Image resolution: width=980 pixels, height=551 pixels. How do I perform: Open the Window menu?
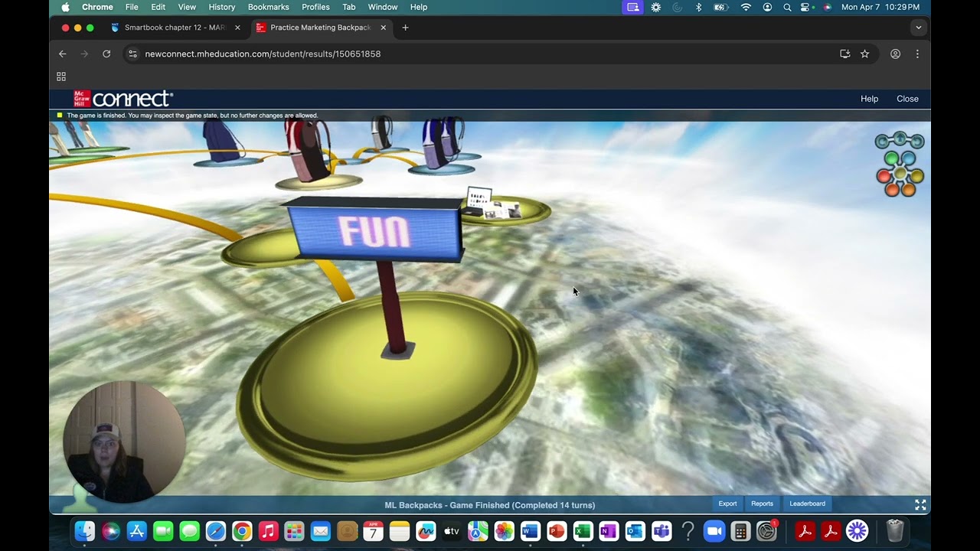click(382, 7)
